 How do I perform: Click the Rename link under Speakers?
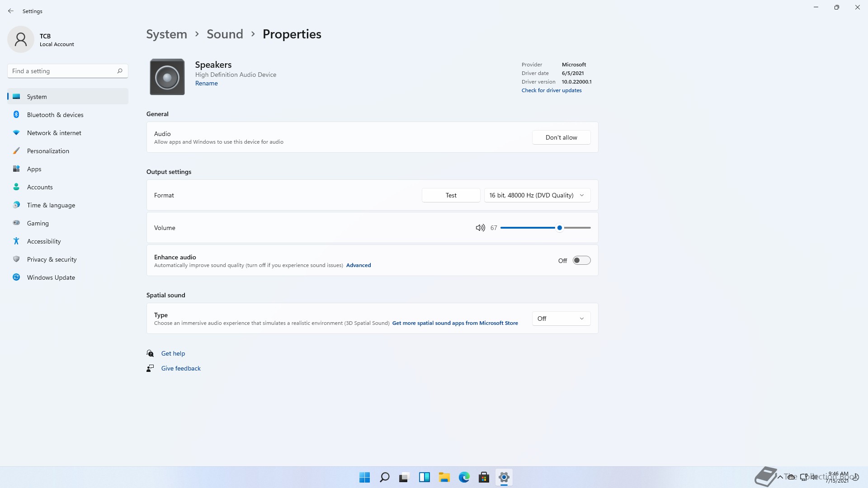click(x=206, y=83)
